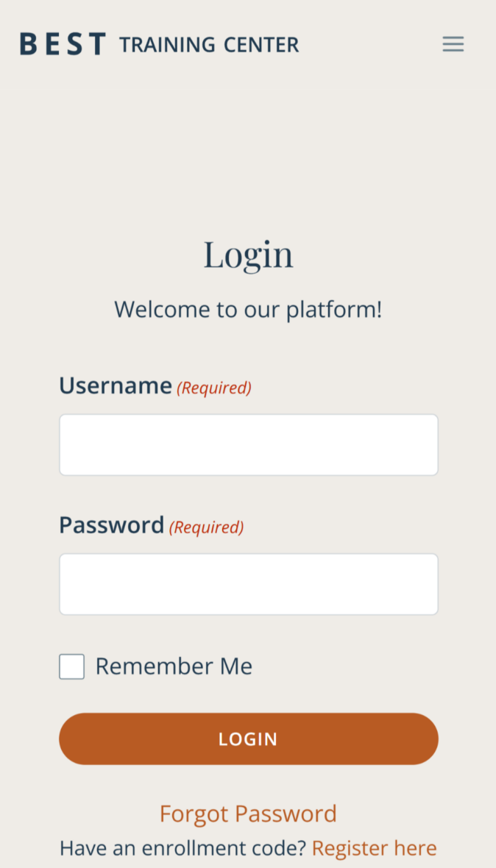The height and width of the screenshot is (868, 496).
Task: Select the Welcome to our platform text
Action: (248, 309)
